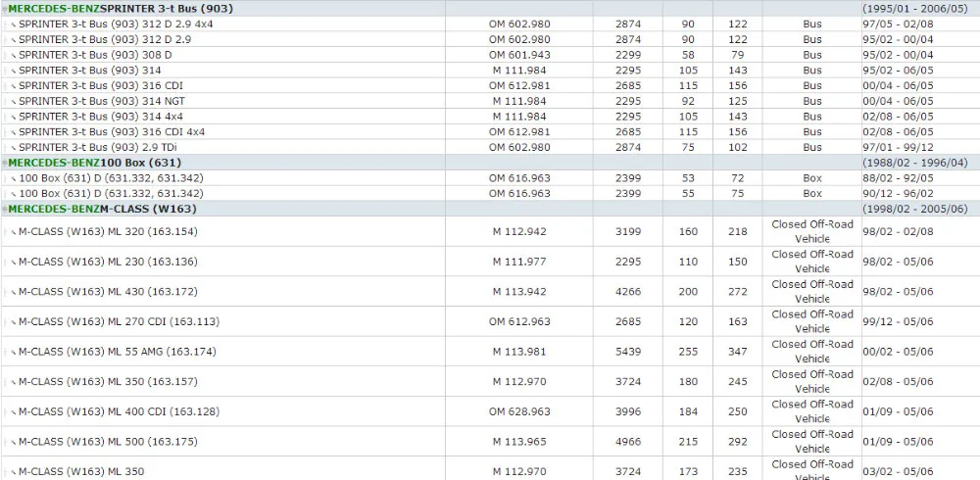Click engine code OM 612.963
Screen dimensions: 980x480
519,322
